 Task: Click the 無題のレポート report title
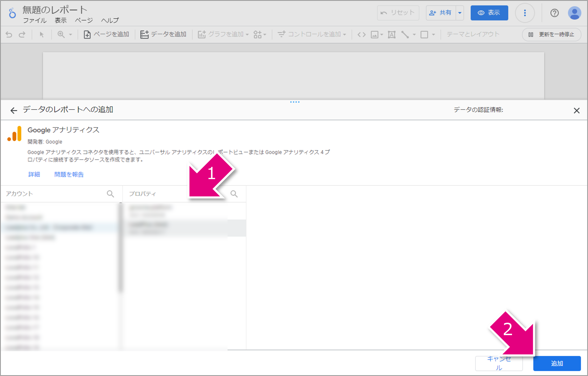point(55,10)
